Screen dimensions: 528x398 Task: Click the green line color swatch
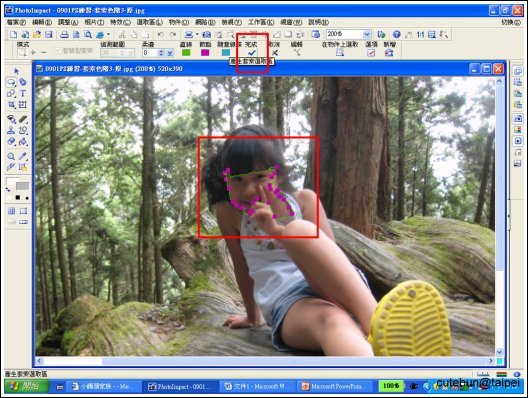(186, 53)
